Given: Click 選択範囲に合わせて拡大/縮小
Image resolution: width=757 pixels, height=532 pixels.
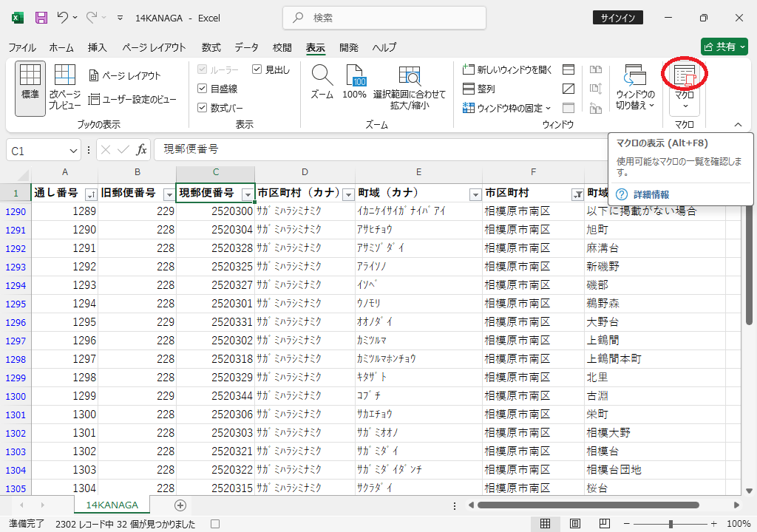Looking at the screenshot, I should [x=410, y=88].
